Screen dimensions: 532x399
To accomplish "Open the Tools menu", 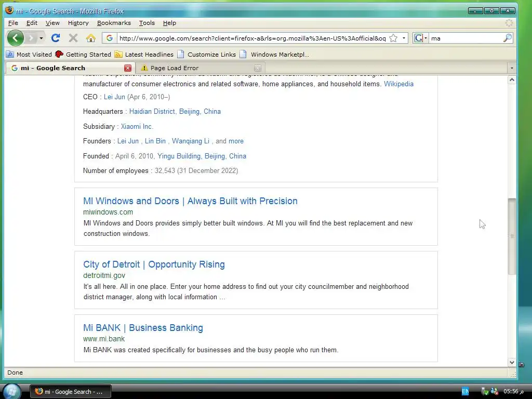I will [x=147, y=23].
